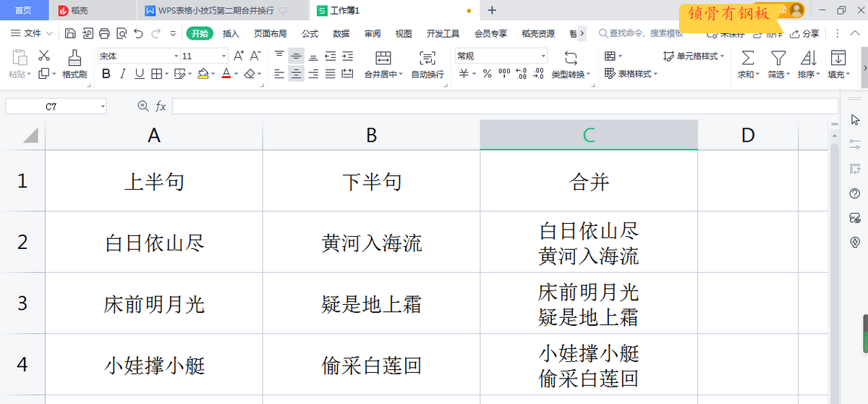Click the help question mark in right sidebar
Image resolution: width=868 pixels, height=404 pixels.
pyautogui.click(x=854, y=193)
